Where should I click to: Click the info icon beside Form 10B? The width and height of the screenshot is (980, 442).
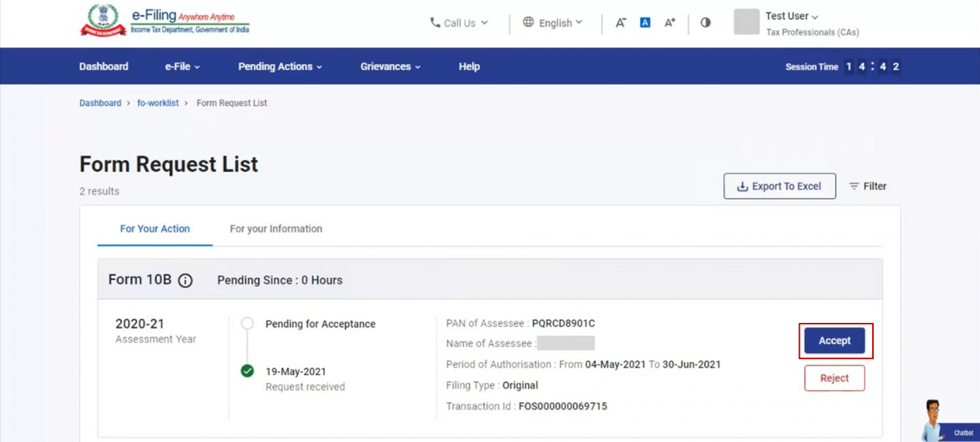pyautogui.click(x=185, y=280)
